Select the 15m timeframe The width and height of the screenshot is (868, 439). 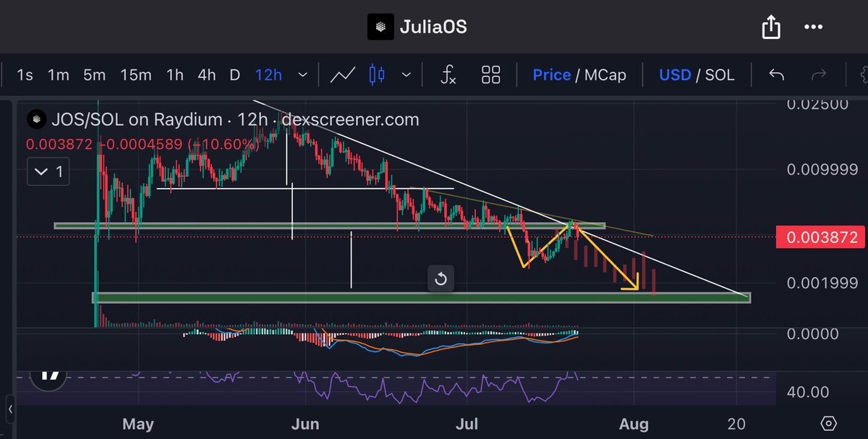click(136, 74)
